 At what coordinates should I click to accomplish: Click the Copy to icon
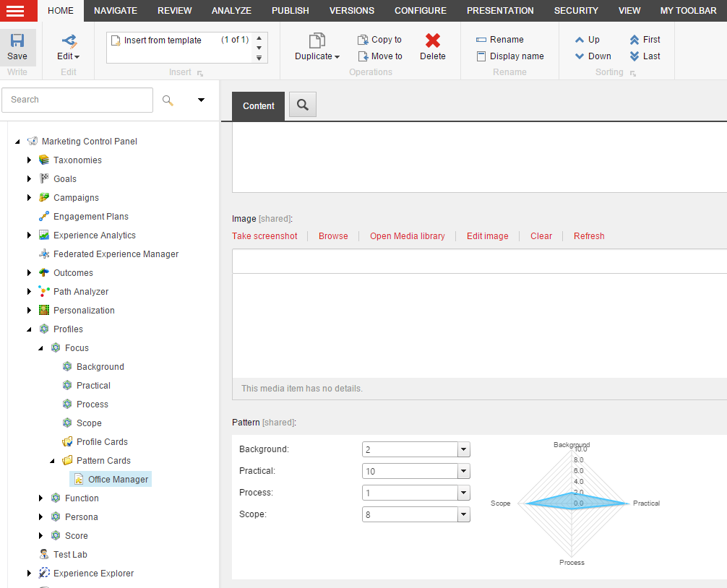[363, 40]
